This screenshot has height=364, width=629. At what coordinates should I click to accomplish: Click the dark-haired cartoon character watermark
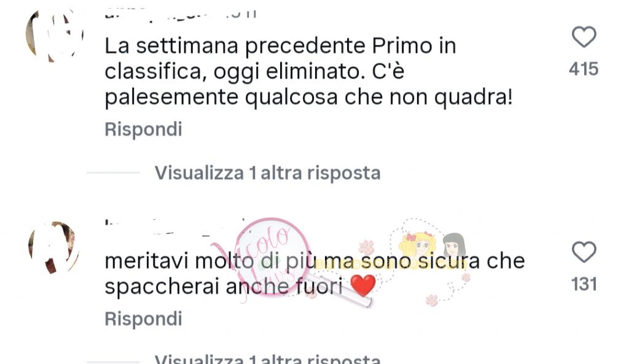454,246
